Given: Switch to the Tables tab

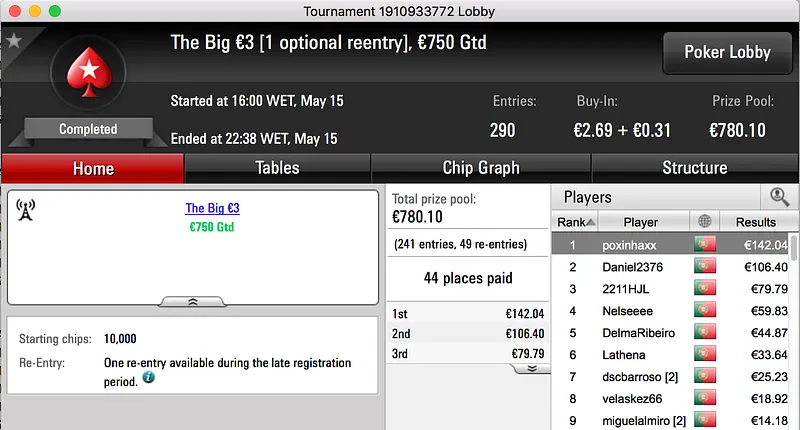Looking at the screenshot, I should pos(277,168).
